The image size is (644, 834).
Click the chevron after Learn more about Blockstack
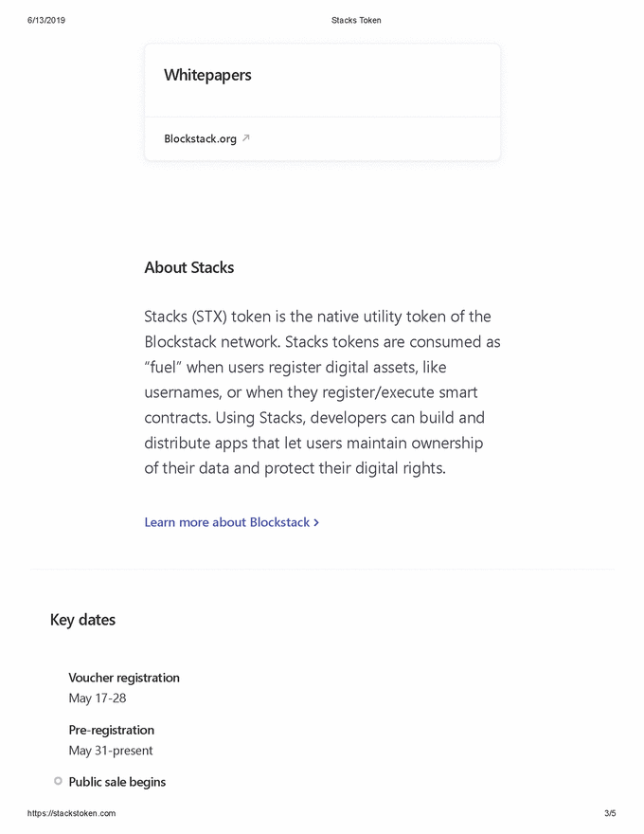click(316, 522)
